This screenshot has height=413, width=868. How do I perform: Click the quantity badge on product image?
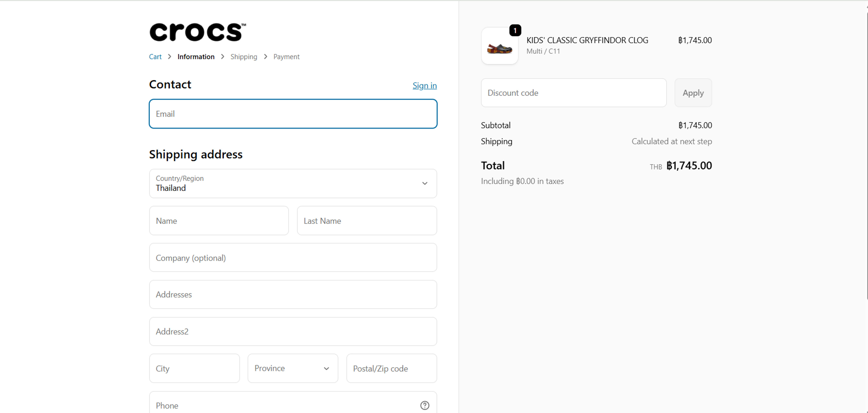click(x=515, y=31)
